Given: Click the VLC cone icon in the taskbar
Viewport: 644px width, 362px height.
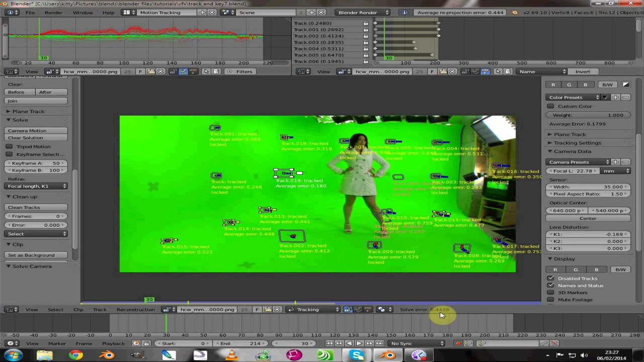Looking at the screenshot, I should 232,355.
